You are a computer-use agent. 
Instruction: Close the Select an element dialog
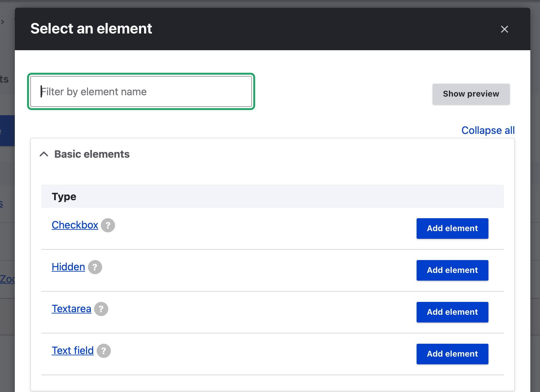[x=504, y=29]
